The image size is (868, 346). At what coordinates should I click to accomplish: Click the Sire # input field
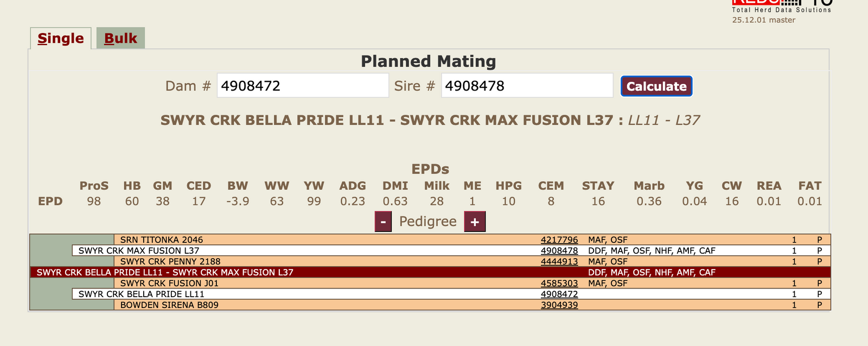coord(527,86)
